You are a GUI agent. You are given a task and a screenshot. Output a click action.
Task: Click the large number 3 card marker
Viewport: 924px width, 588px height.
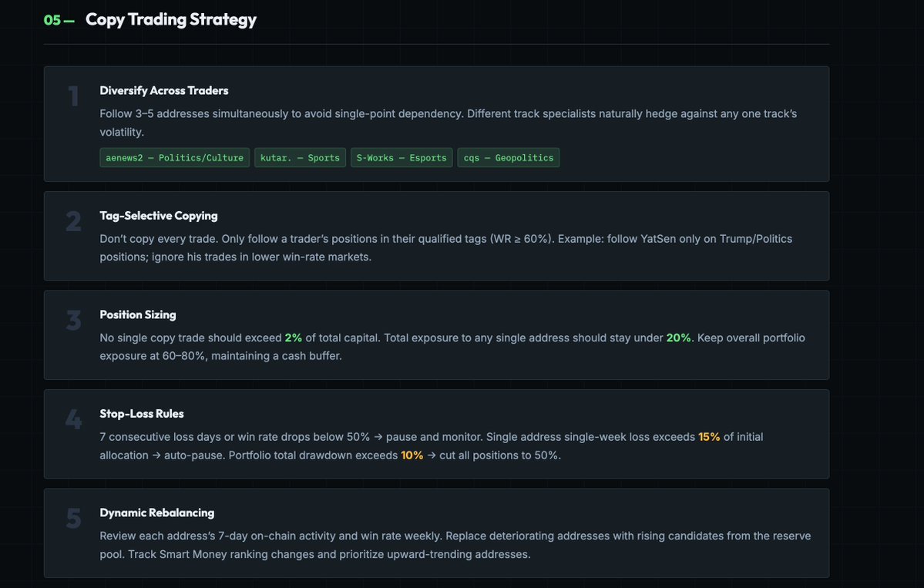point(74,321)
